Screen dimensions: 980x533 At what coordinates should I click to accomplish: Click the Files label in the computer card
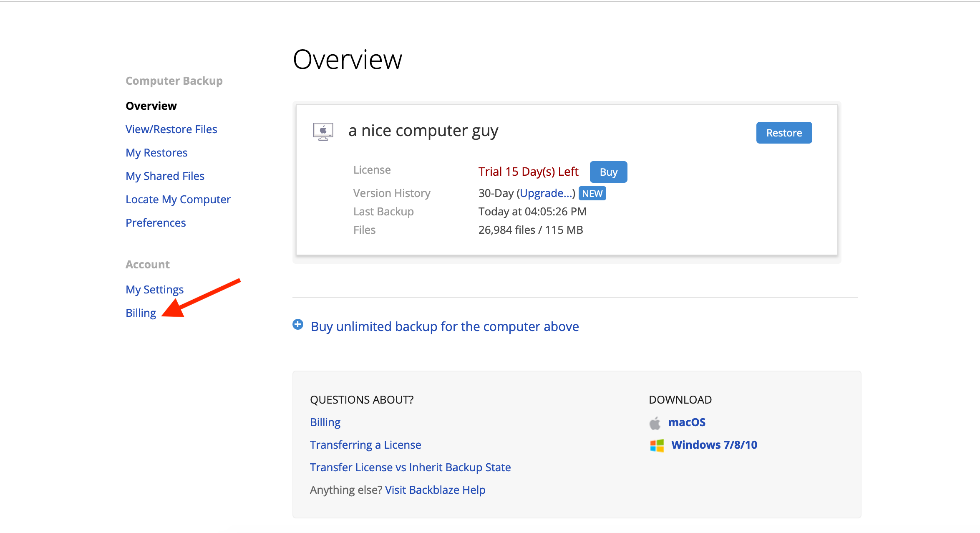364,230
